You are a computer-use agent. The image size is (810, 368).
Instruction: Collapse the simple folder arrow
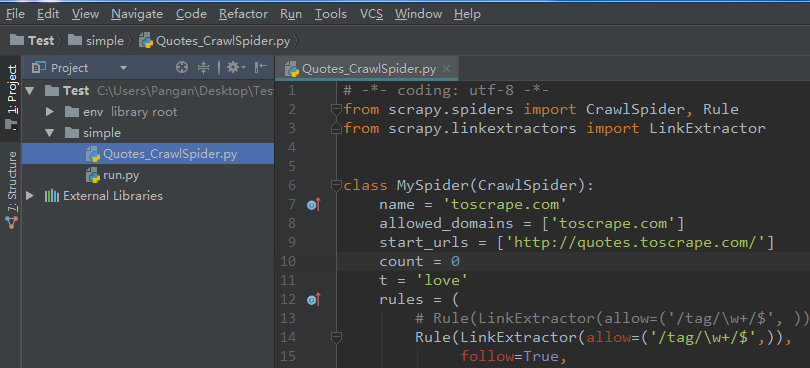(50, 133)
